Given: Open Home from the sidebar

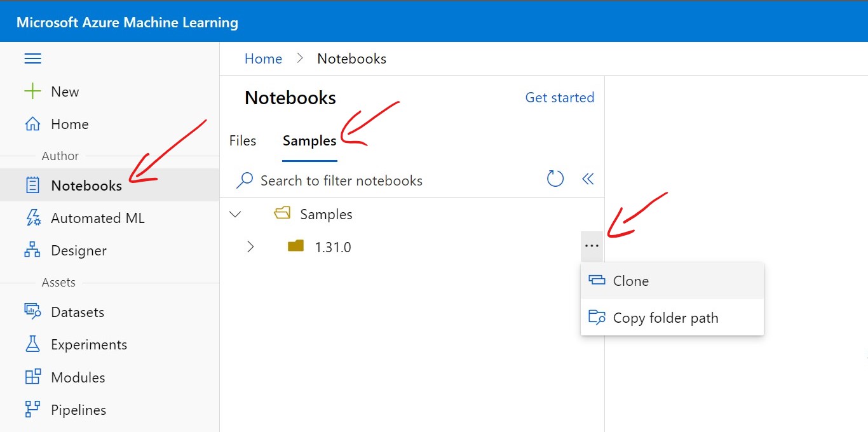Looking at the screenshot, I should click(x=69, y=125).
